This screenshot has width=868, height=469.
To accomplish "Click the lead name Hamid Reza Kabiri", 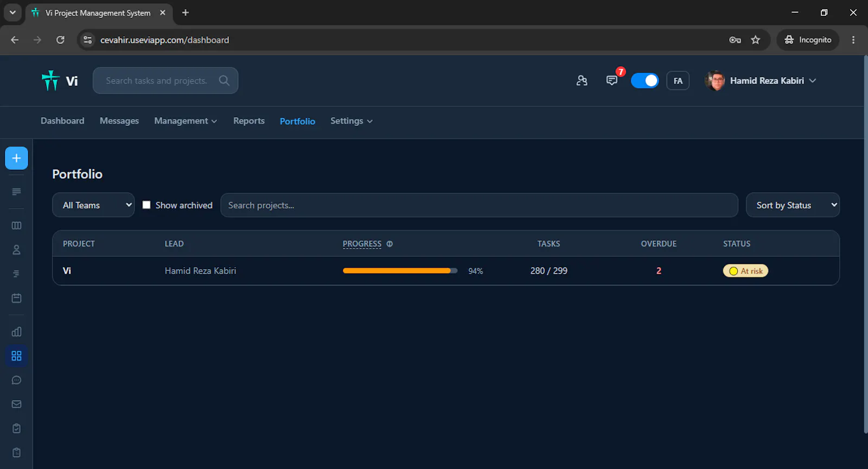I will pyautogui.click(x=200, y=270).
